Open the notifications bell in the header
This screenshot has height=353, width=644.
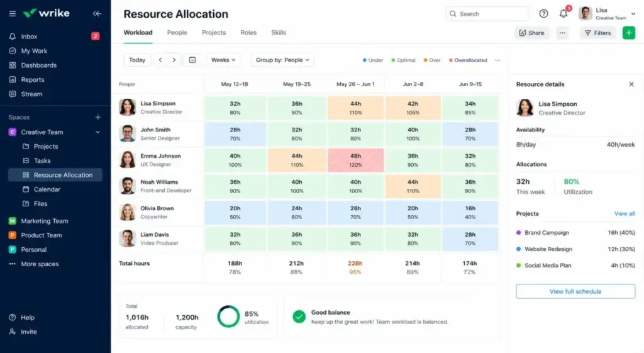click(x=563, y=14)
